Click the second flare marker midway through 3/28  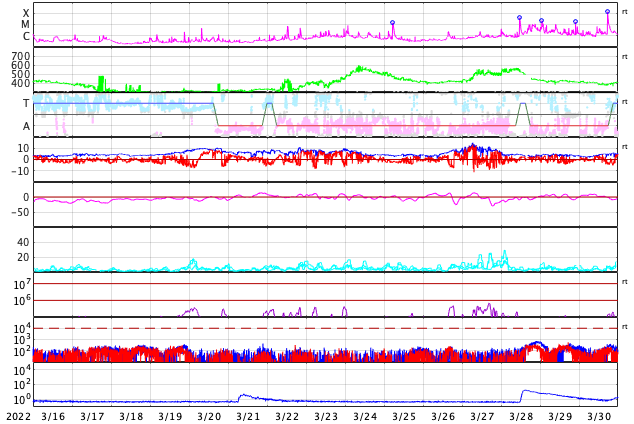click(x=541, y=21)
